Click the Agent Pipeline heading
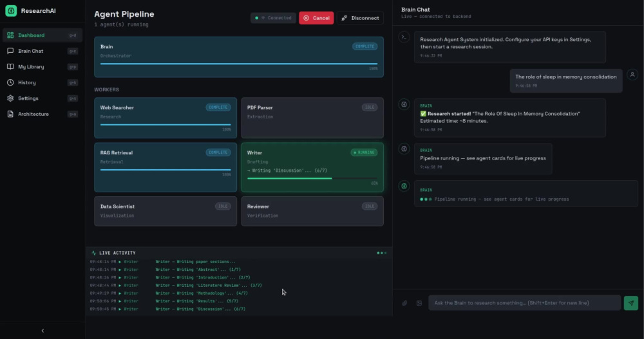Image resolution: width=644 pixels, height=339 pixels. 124,14
